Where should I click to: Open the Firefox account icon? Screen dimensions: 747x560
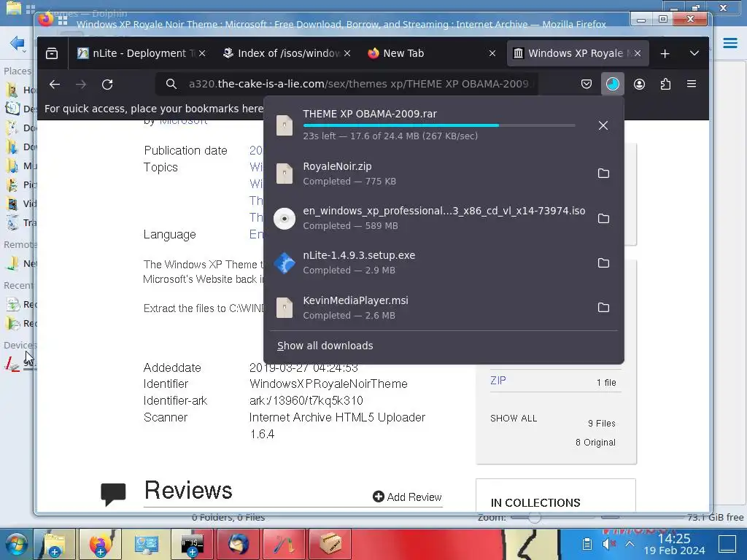pyautogui.click(x=639, y=85)
